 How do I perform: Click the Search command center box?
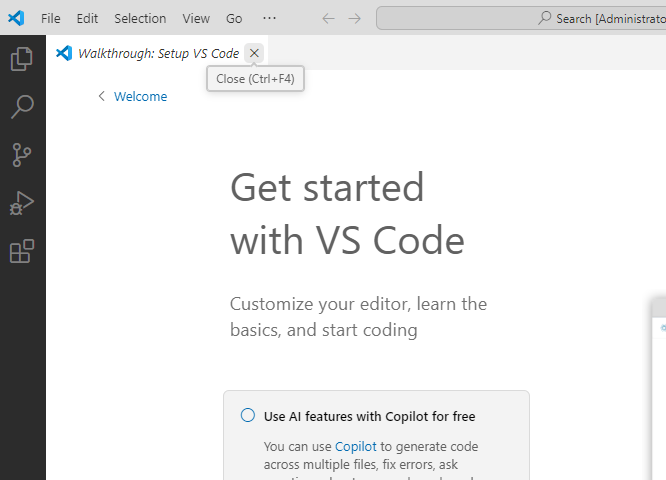(521, 18)
